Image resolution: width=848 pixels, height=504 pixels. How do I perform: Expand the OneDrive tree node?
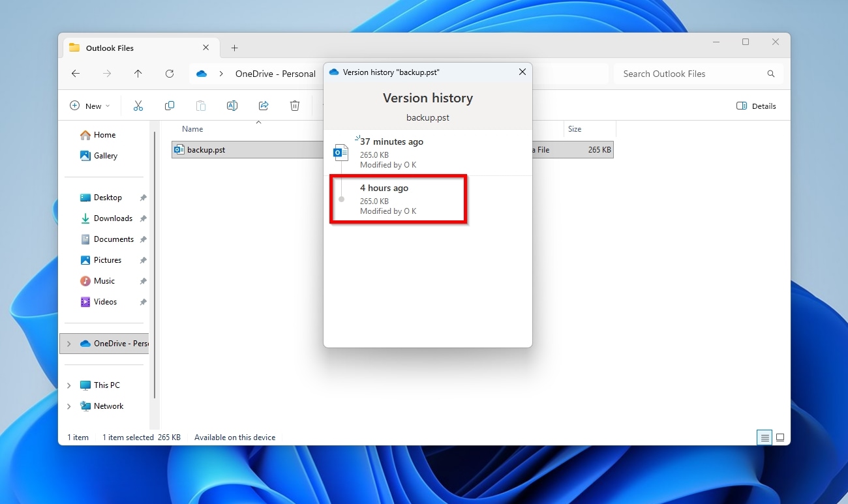tap(69, 344)
